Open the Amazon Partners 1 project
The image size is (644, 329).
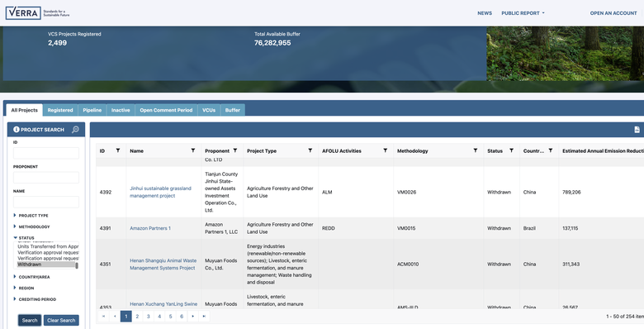[x=150, y=228]
